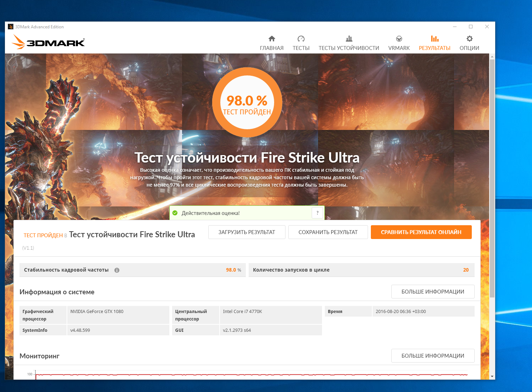The height and width of the screenshot is (392, 532).
Task: Maximize the 3DMark window
Action: (471, 27)
